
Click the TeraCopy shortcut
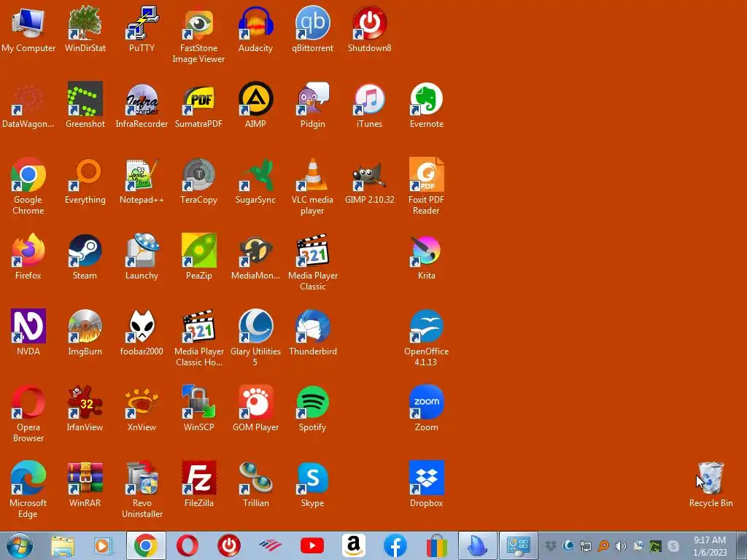pyautogui.click(x=198, y=174)
